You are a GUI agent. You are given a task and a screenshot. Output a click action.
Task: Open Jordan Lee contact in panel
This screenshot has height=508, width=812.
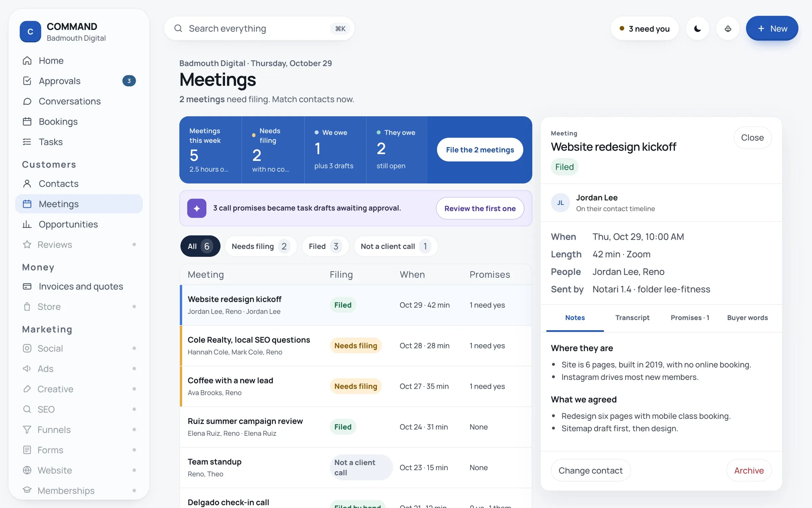click(661, 203)
